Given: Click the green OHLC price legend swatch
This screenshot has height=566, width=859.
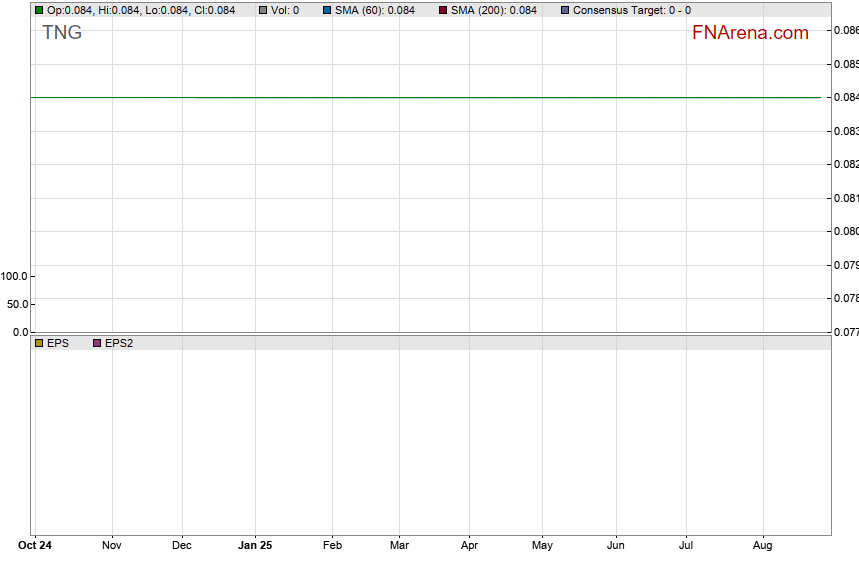Looking at the screenshot, I should pyautogui.click(x=39, y=10).
